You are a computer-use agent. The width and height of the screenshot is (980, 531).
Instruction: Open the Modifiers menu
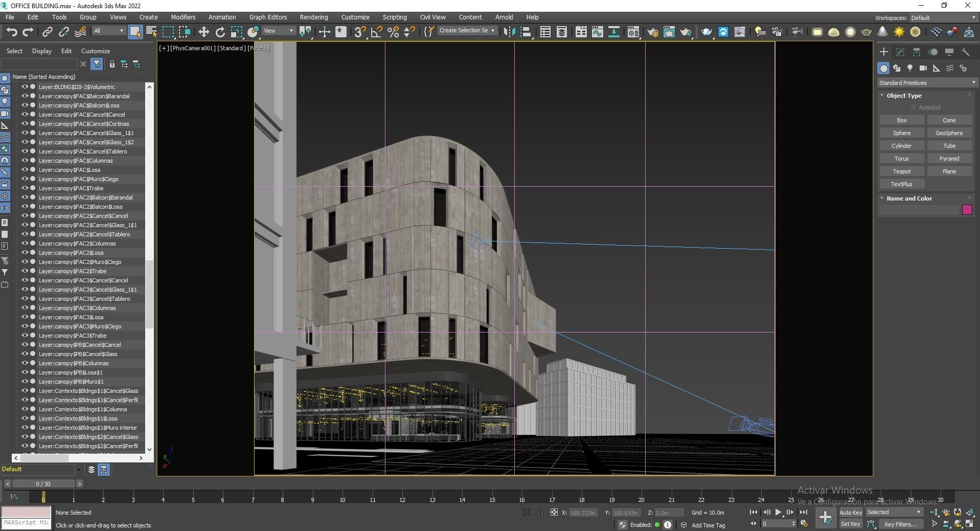pos(183,17)
